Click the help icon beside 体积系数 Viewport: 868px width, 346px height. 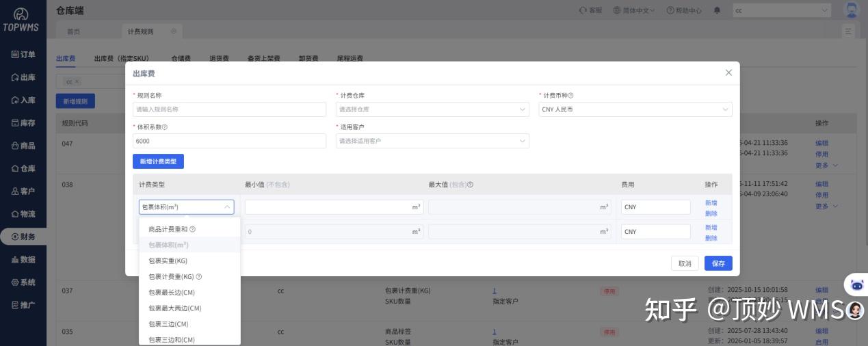click(x=165, y=127)
